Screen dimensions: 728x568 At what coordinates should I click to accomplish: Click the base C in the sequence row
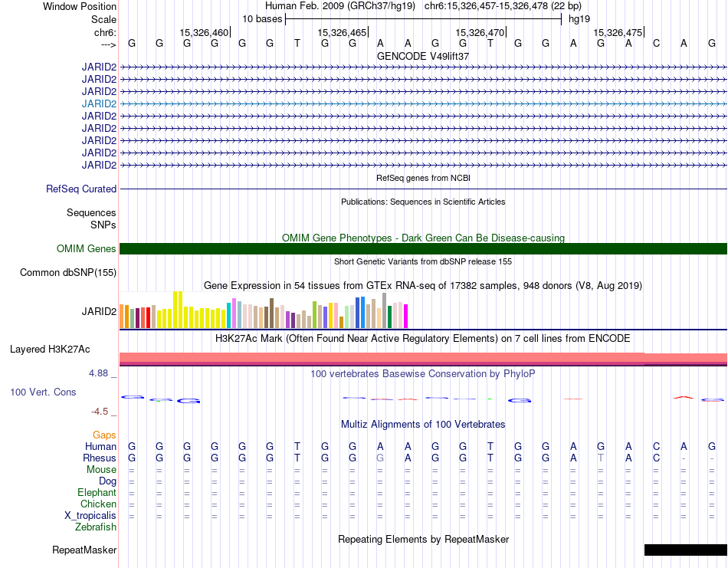pyautogui.click(x=656, y=43)
